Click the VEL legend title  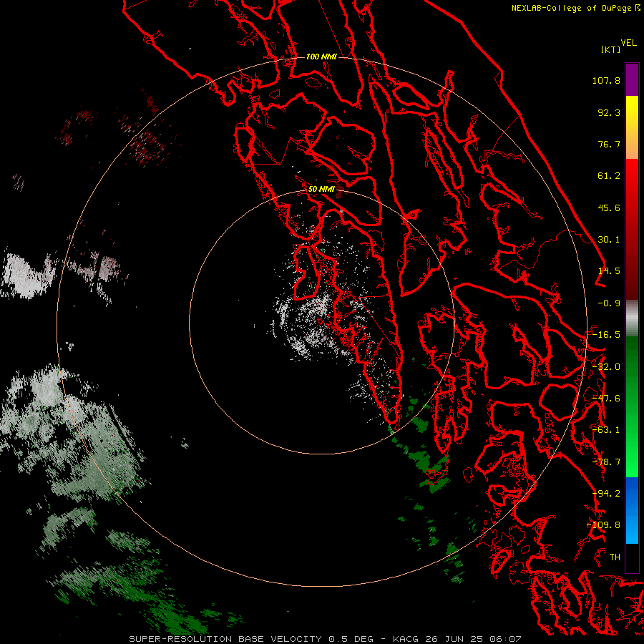(628, 43)
